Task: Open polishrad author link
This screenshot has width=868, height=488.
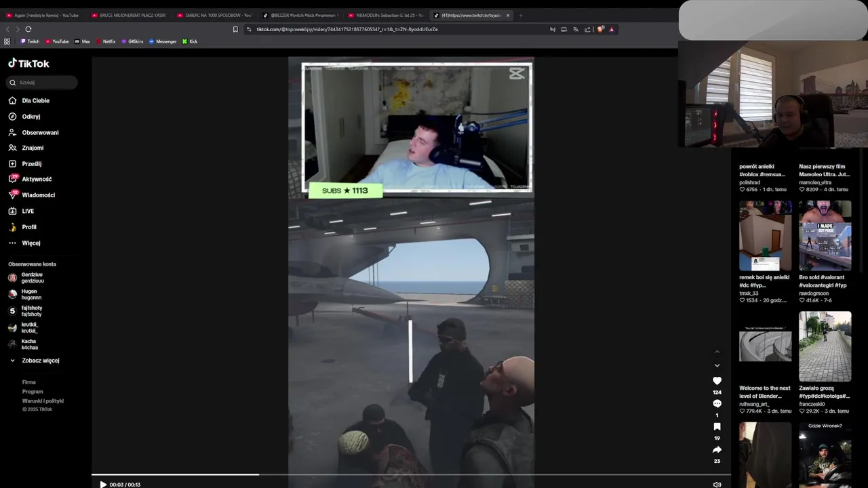Action: [749, 182]
